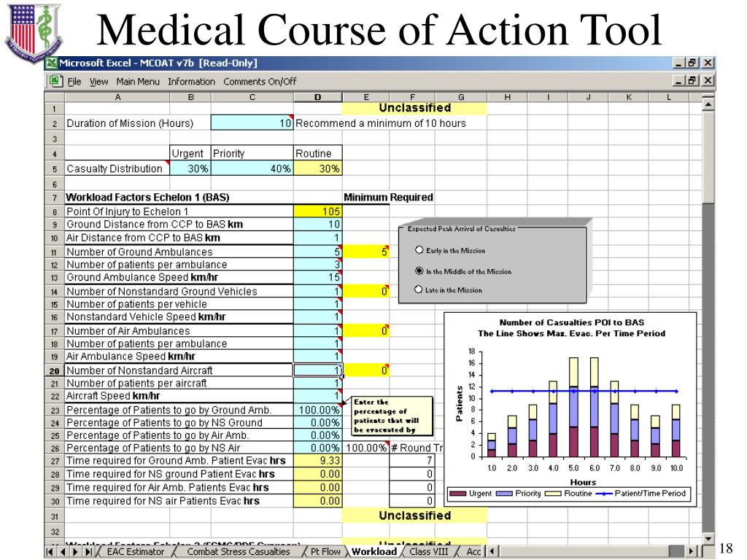This screenshot has height=560, width=747.
Task: Click the Priority legend swatch in chart
Action: [x=504, y=494]
